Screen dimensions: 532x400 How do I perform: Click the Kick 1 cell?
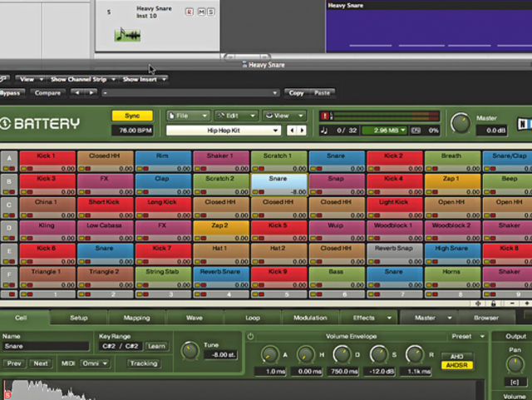(47, 161)
